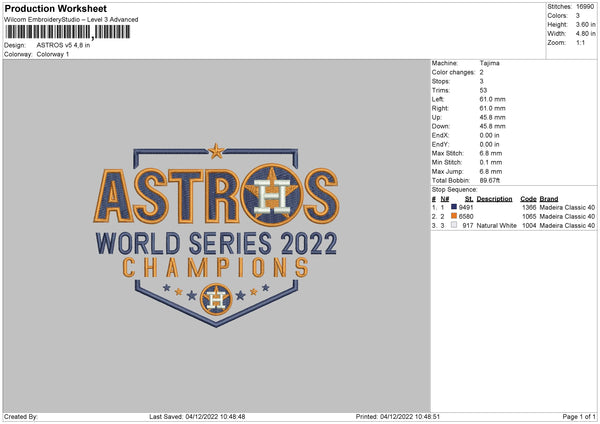Click Width value 4.80 in
This screenshot has height=424, width=600.
(585, 34)
